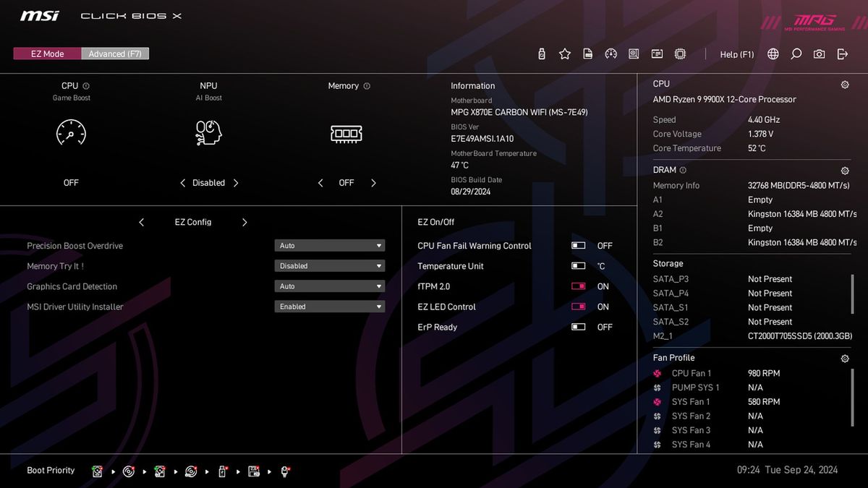Click the CPU chip icon in top toolbar
Image resolution: width=868 pixels, height=488 pixels.
click(680, 54)
